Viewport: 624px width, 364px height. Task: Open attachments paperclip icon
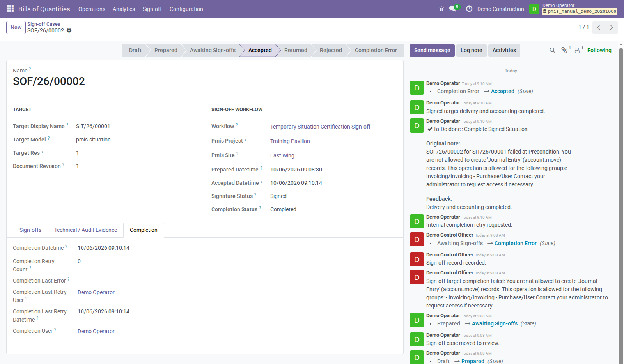pyautogui.click(x=564, y=50)
